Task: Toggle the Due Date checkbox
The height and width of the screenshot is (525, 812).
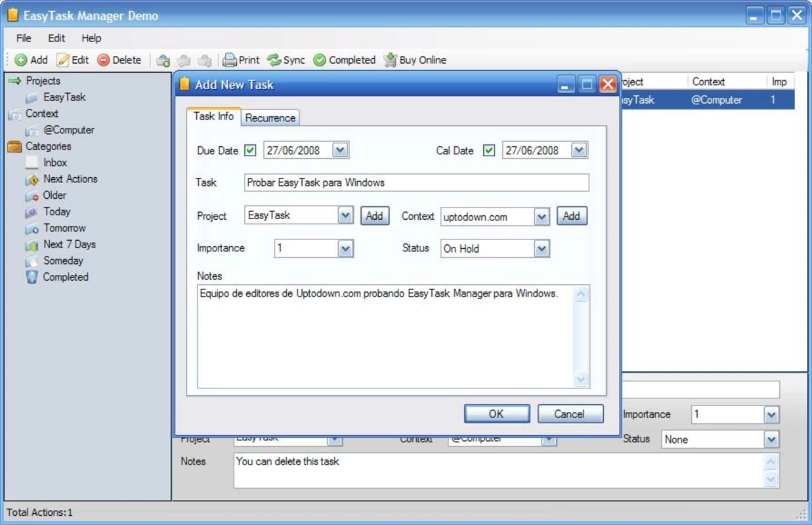Action: [250, 150]
